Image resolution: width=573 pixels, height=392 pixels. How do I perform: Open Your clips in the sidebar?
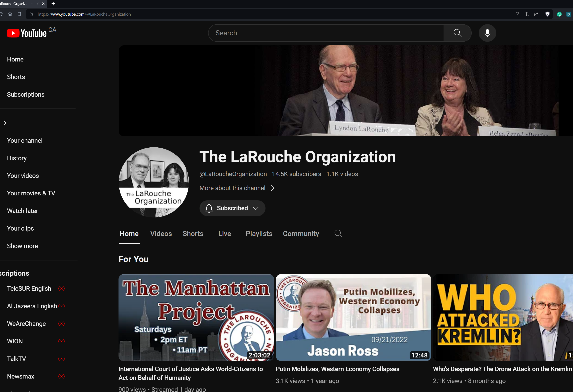(20, 229)
